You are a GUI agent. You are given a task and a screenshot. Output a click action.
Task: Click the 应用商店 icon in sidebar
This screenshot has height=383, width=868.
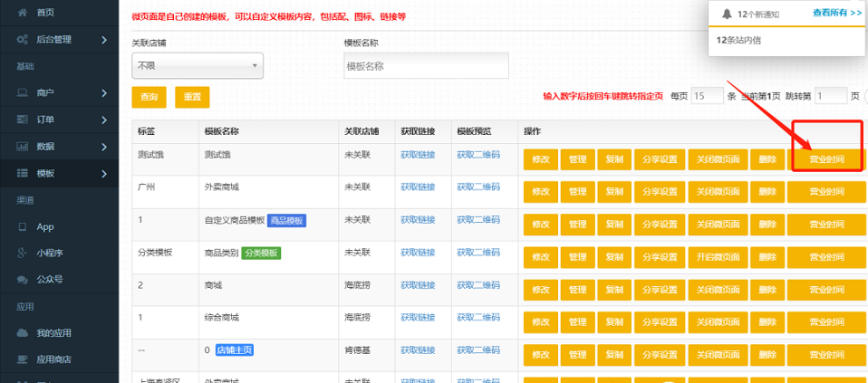click(22, 359)
